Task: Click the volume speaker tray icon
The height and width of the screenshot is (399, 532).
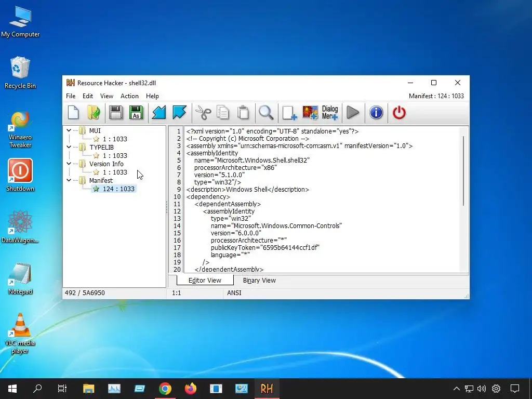Action: click(482, 389)
